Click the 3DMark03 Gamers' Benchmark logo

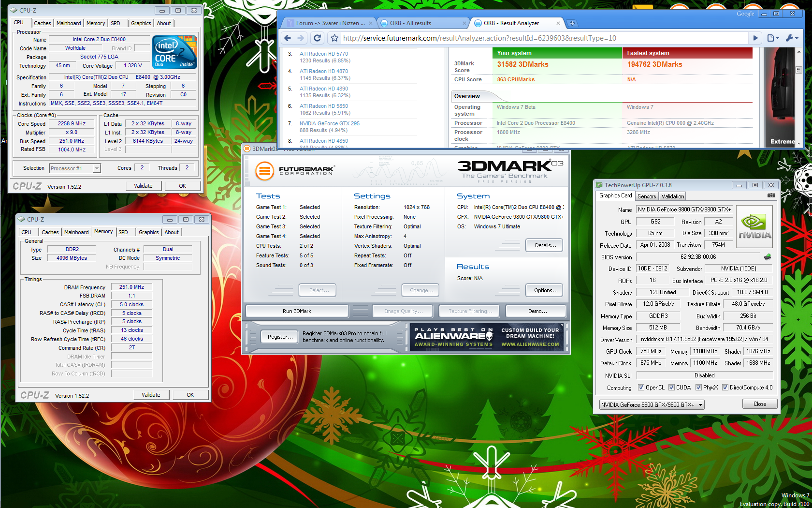pos(510,171)
